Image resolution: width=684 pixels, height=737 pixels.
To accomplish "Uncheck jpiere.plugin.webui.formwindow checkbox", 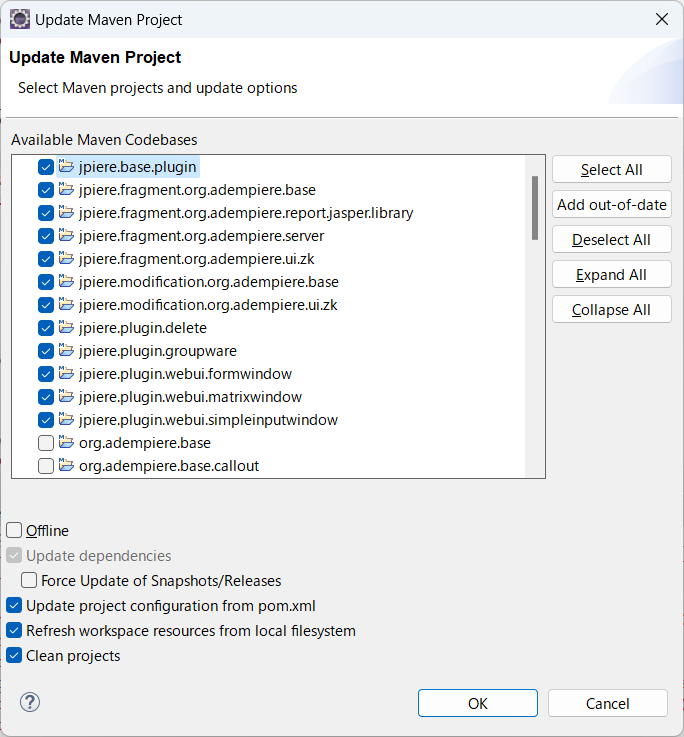I will click(x=46, y=374).
